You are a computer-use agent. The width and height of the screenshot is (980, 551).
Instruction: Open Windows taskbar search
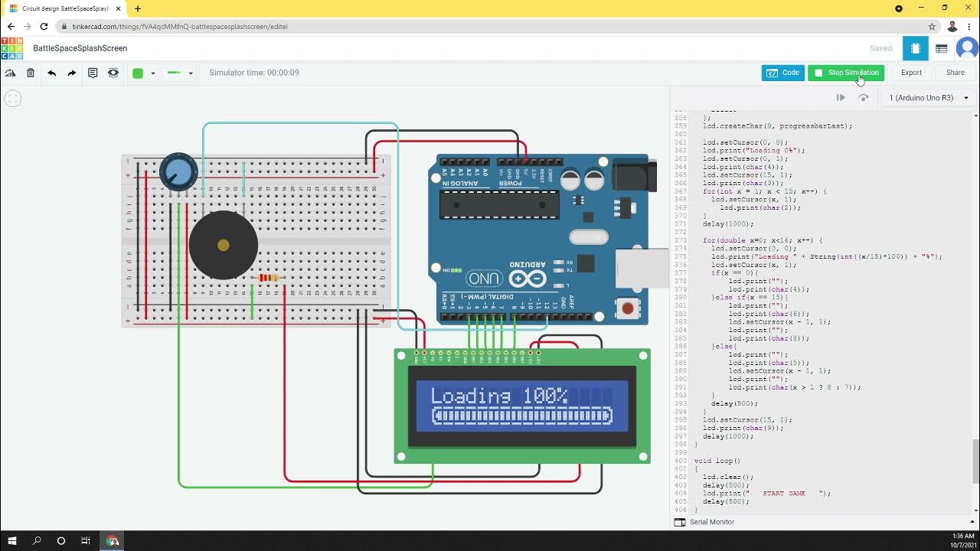37,541
